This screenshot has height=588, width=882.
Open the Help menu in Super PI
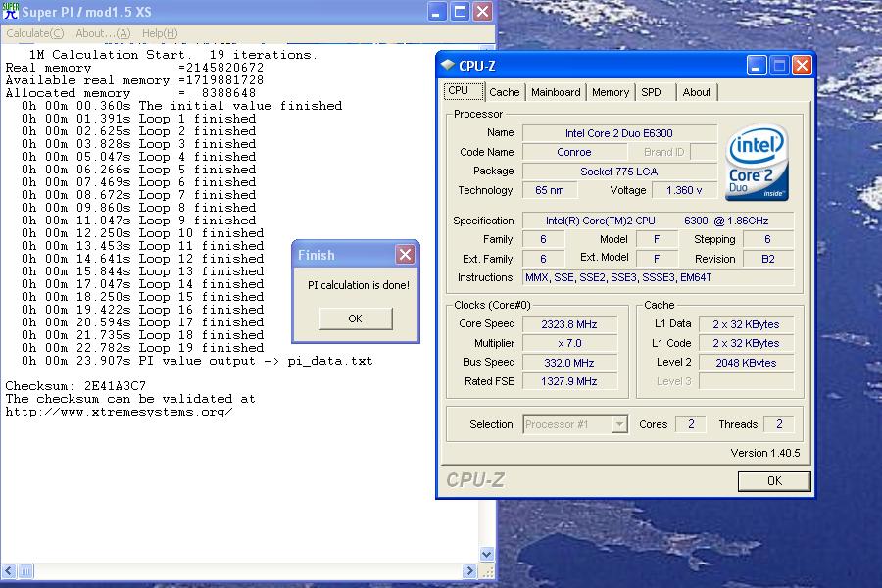tap(160, 33)
